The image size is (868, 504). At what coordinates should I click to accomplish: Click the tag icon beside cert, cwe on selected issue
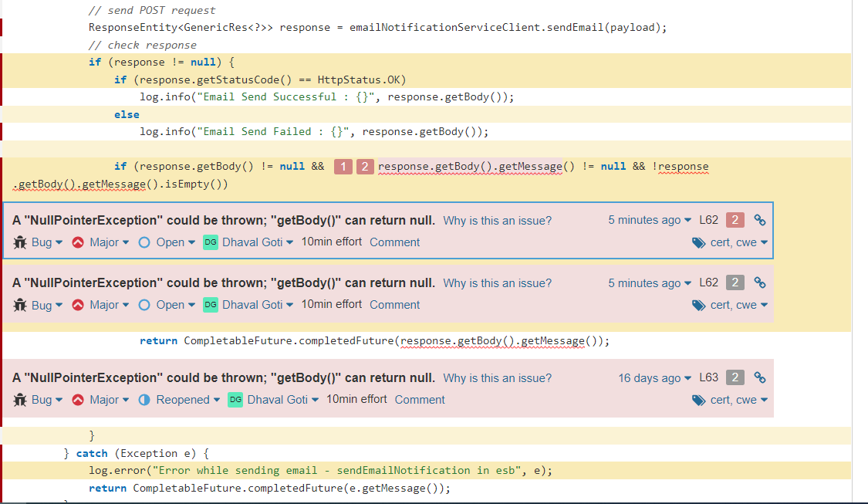(699, 242)
